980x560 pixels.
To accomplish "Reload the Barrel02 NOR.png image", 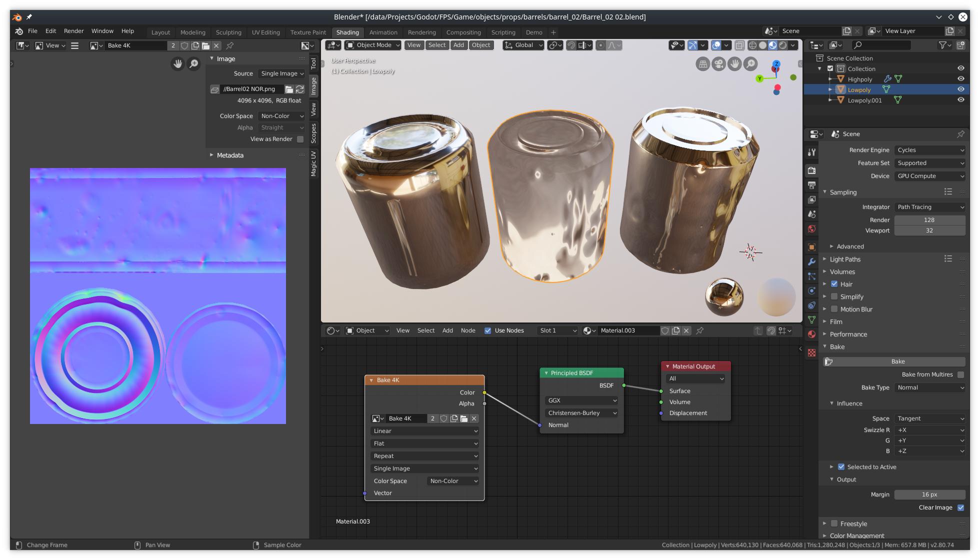I will 300,89.
